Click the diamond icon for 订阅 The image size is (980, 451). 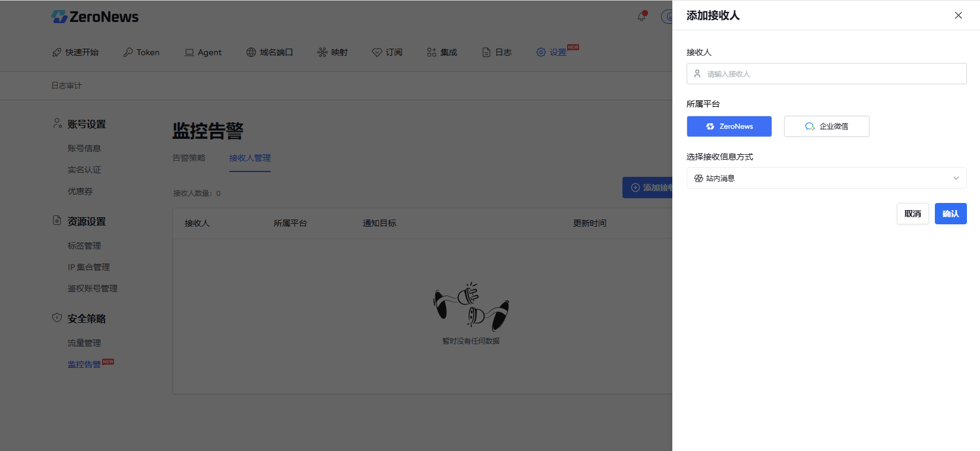click(x=377, y=52)
